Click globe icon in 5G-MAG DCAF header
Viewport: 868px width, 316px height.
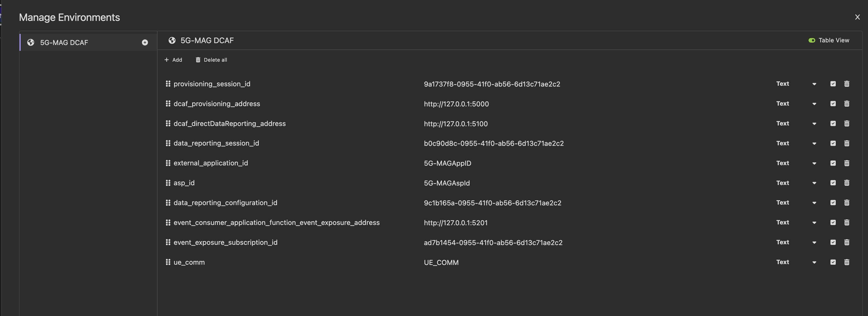click(x=172, y=40)
